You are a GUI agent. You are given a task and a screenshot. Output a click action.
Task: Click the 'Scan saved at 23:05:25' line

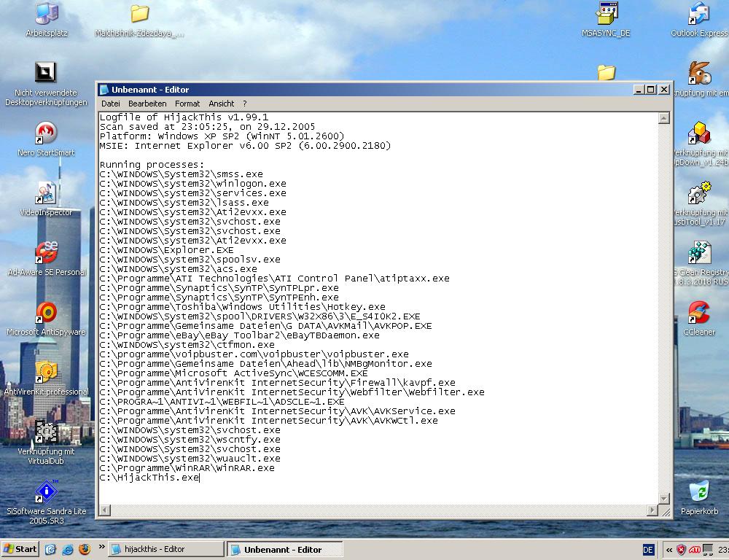click(207, 127)
